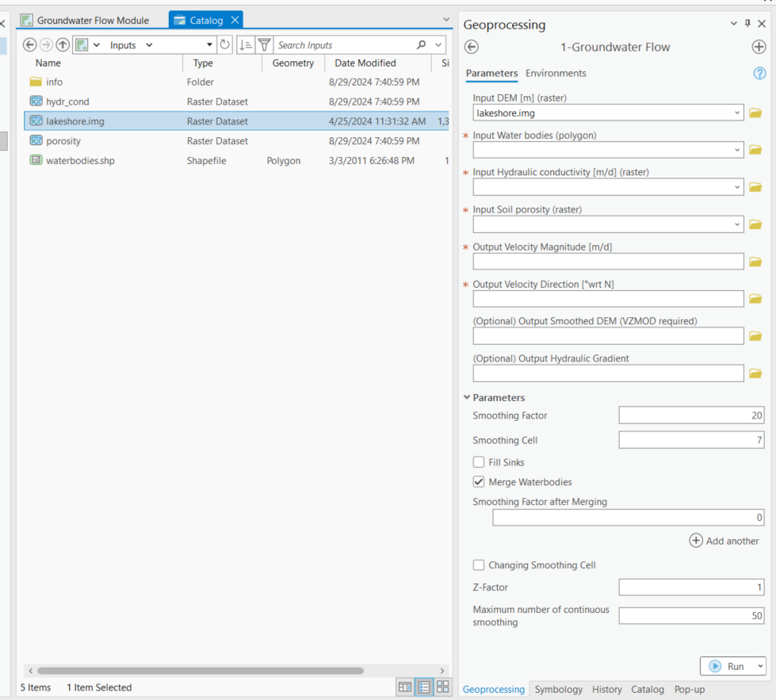The width and height of the screenshot is (776, 700).
Task: Click the info folder icon
Action: (36, 82)
